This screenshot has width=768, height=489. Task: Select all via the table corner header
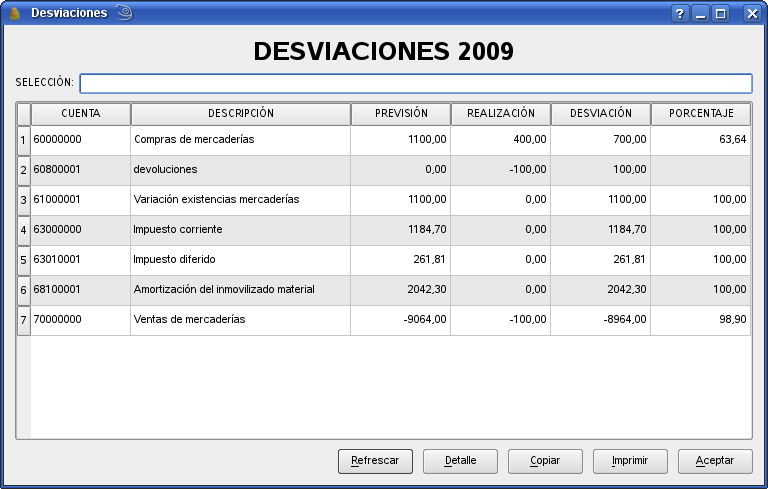pos(24,114)
